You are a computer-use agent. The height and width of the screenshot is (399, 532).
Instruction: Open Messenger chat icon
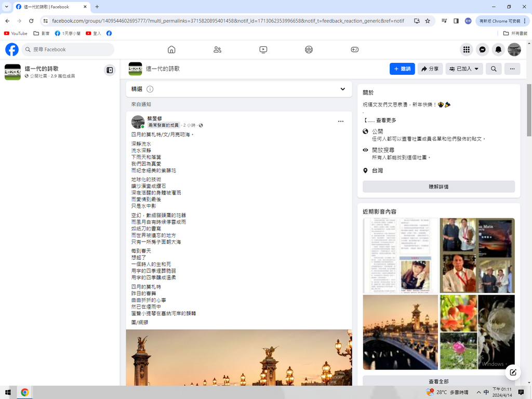coord(482,49)
